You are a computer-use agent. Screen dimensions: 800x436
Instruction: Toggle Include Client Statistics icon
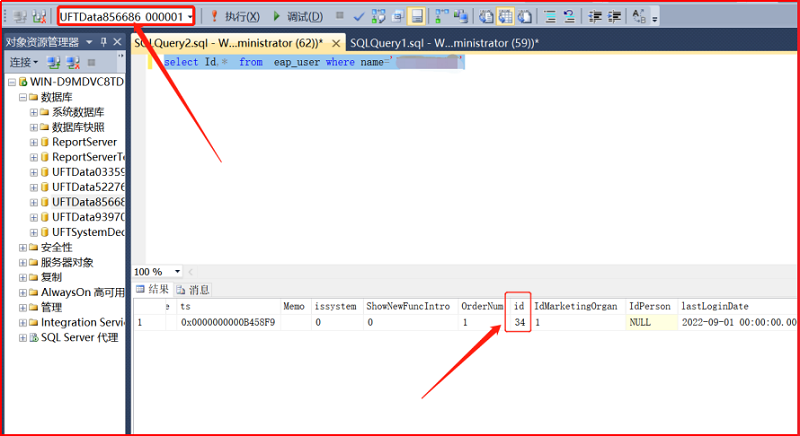(x=461, y=17)
